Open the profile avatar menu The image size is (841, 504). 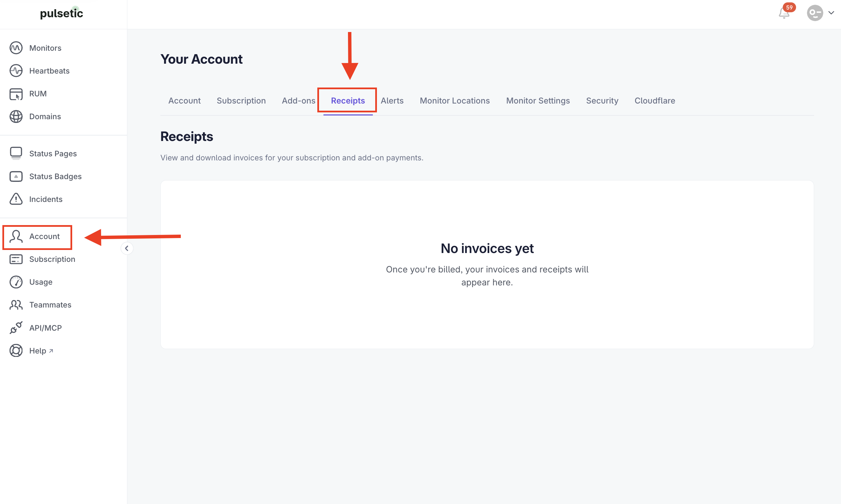815,13
